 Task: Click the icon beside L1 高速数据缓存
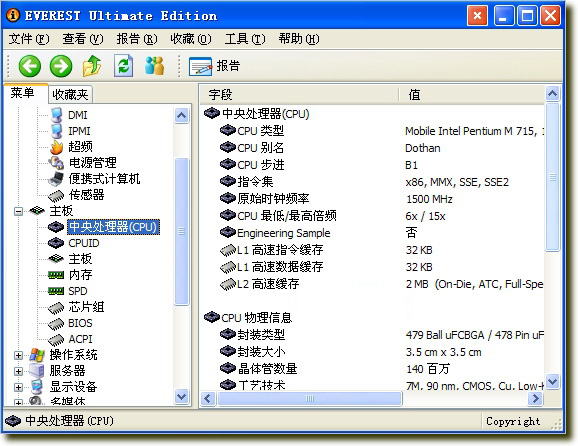click(x=228, y=267)
